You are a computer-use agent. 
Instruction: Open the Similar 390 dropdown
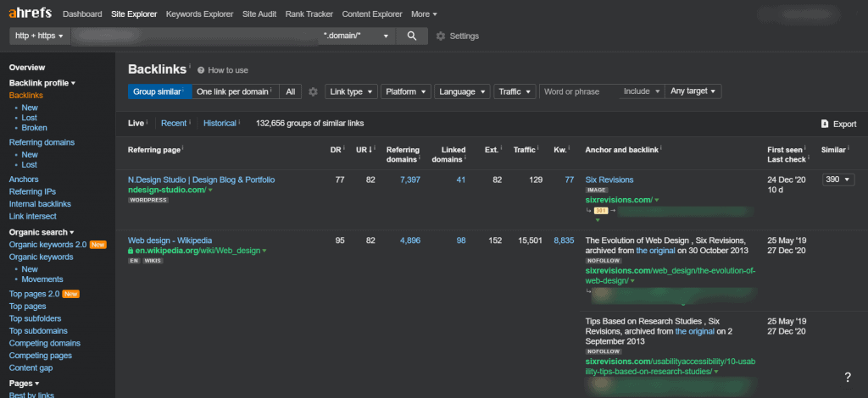pyautogui.click(x=838, y=180)
